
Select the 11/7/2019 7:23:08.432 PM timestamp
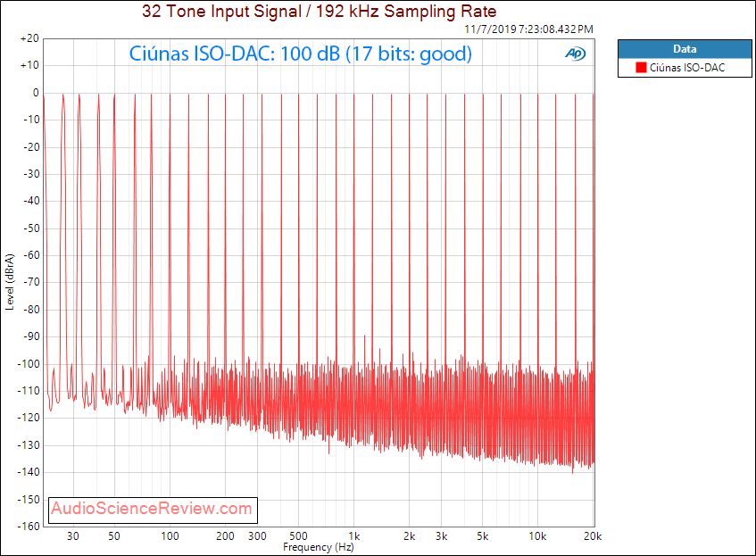pos(528,29)
